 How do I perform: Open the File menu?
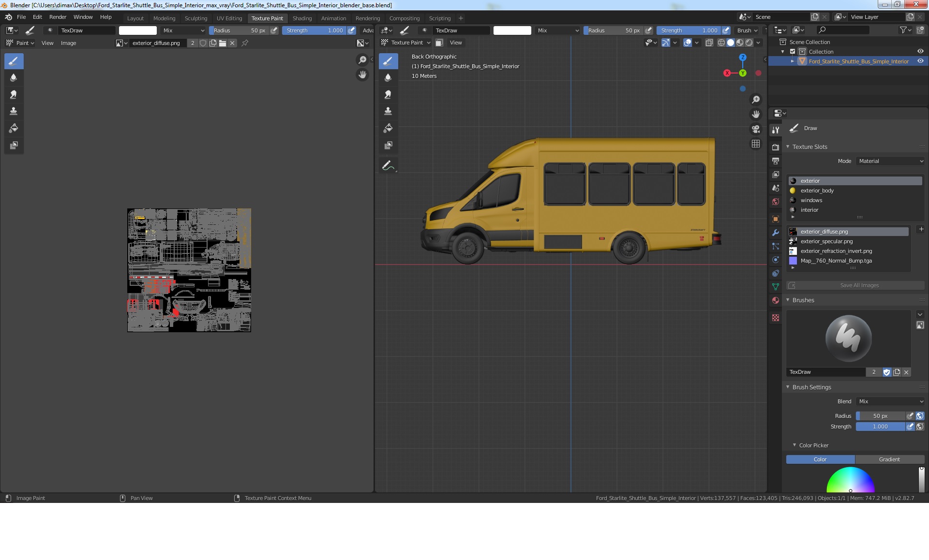point(21,17)
